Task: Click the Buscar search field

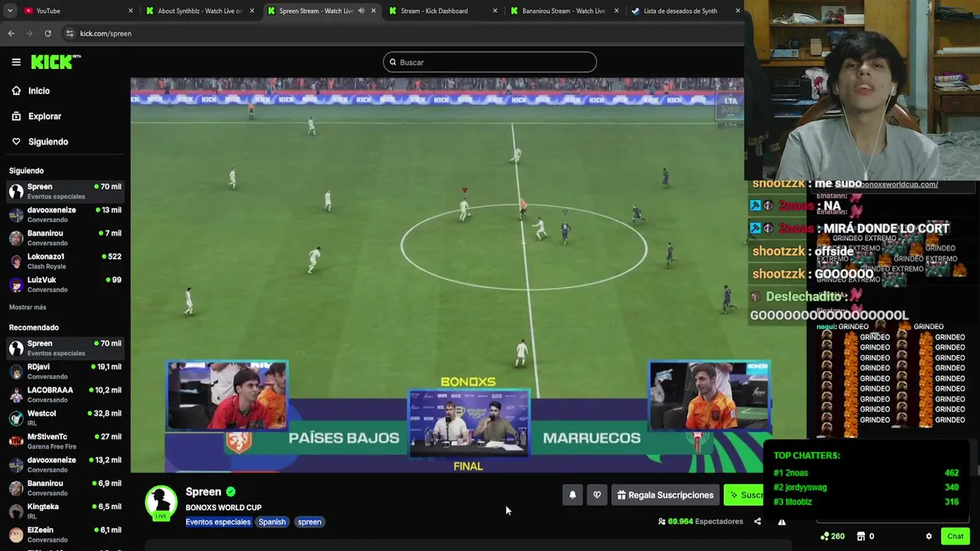Action: coord(490,62)
